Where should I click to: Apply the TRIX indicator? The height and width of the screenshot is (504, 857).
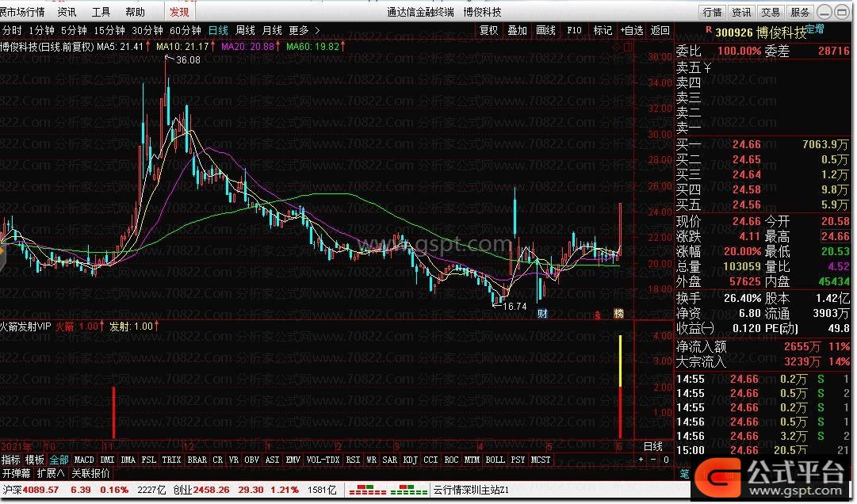coord(171,460)
